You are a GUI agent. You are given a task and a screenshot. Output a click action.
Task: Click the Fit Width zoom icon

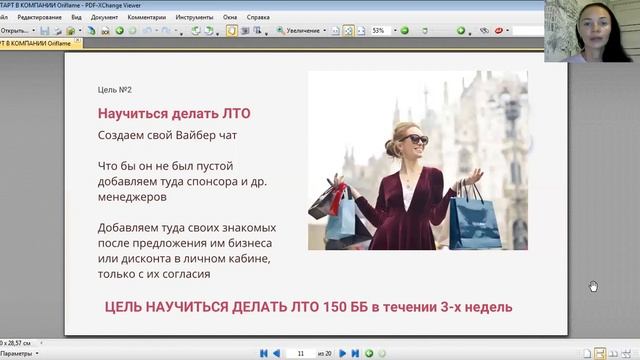(x=361, y=31)
